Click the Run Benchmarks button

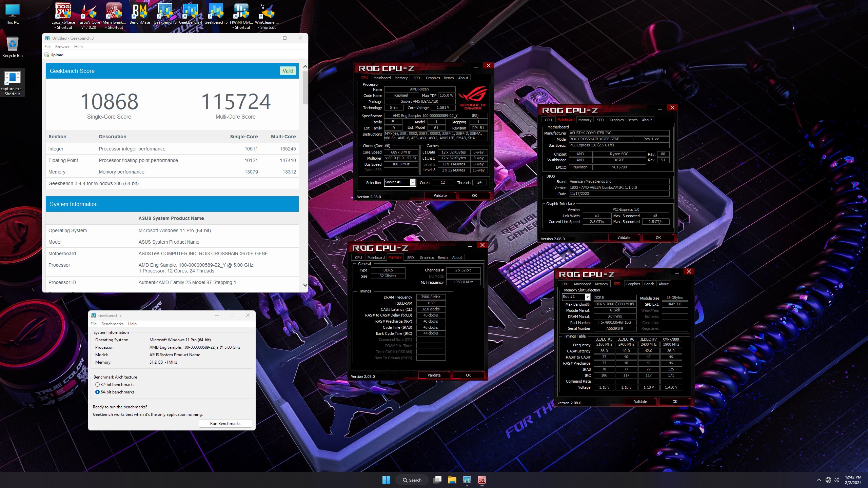tap(225, 424)
